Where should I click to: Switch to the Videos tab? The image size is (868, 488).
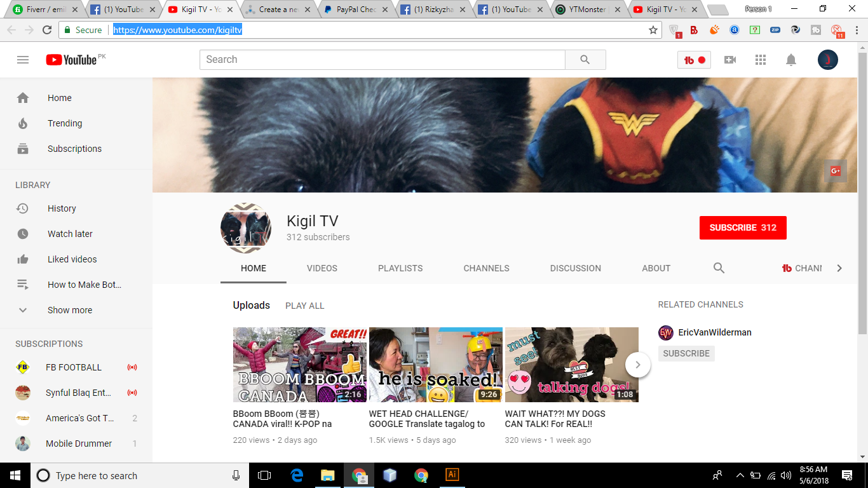point(322,268)
